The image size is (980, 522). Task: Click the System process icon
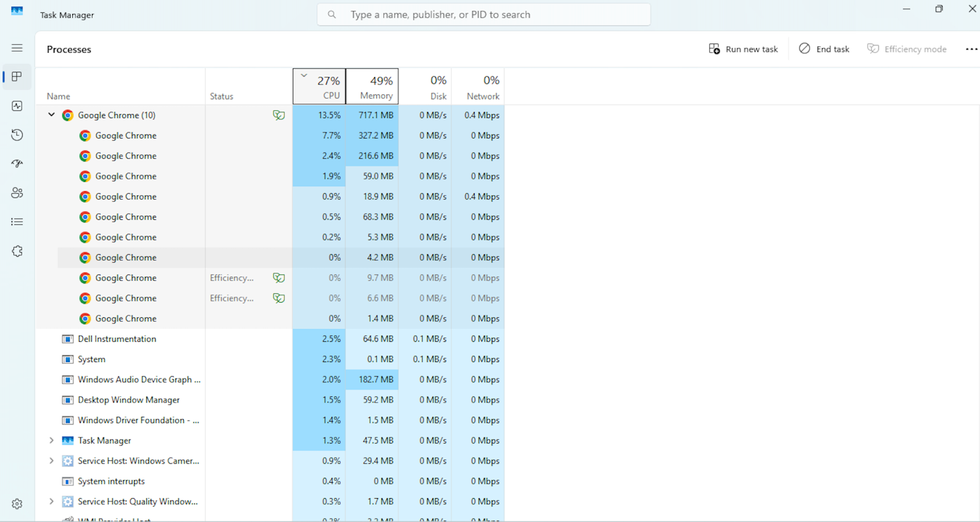[68, 359]
